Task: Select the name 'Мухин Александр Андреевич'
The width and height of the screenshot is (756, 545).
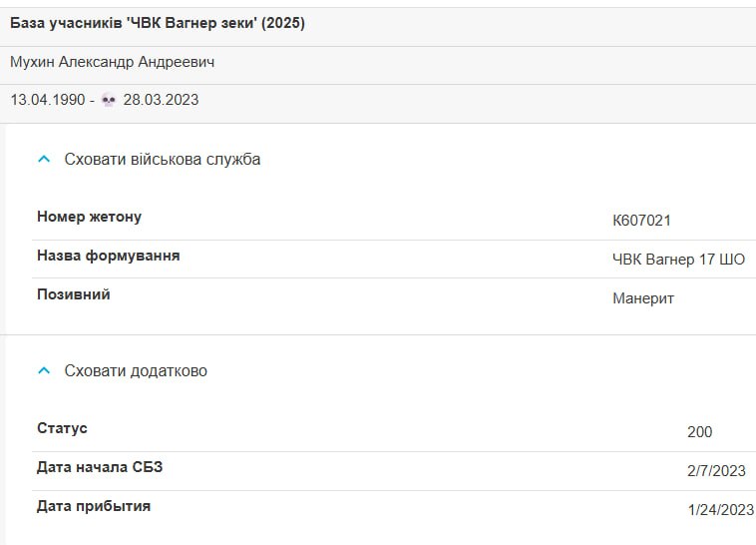Action: pos(113,62)
